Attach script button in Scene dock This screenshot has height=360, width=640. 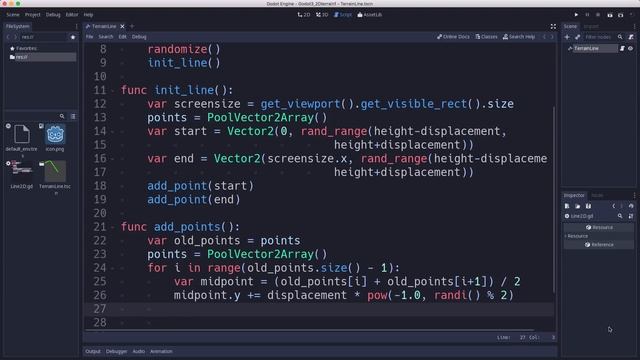tap(631, 37)
